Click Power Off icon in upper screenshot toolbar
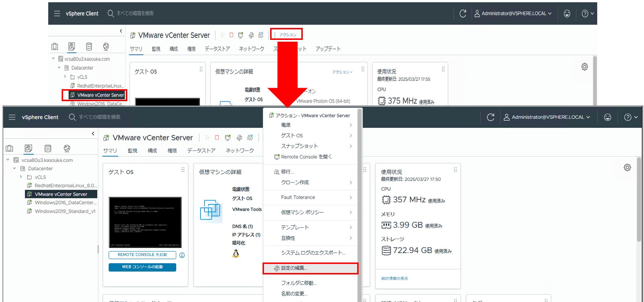 231,35
